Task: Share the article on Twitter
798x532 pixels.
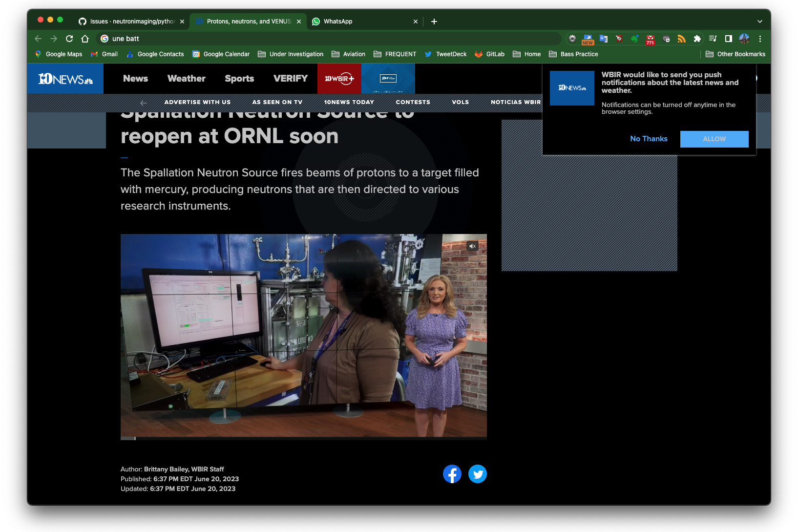Action: (477, 474)
